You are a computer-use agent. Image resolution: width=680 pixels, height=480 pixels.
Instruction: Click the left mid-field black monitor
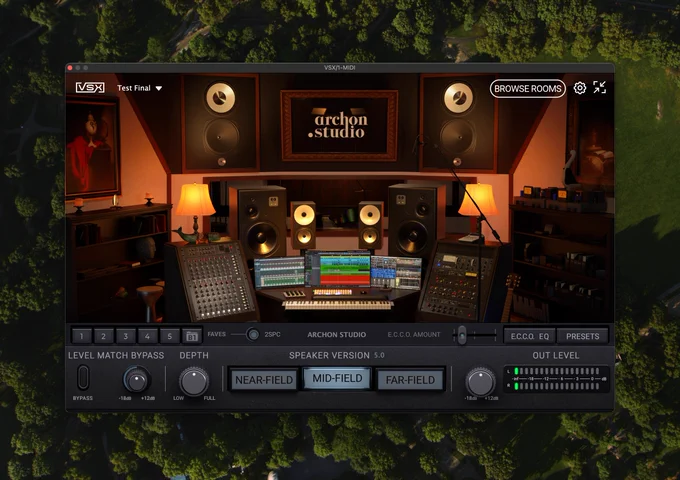pyautogui.click(x=259, y=221)
